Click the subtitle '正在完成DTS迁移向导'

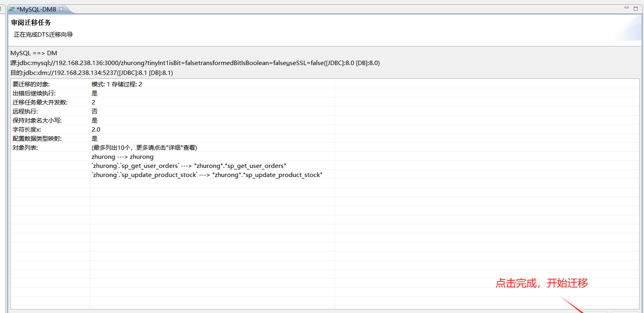tap(43, 35)
